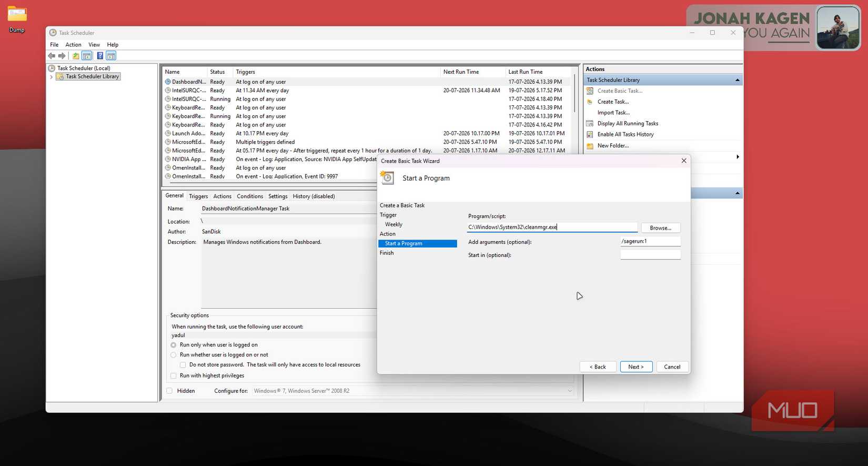Click the Task Scheduler title bar app icon
This screenshot has height=466, width=868.
[x=53, y=33]
